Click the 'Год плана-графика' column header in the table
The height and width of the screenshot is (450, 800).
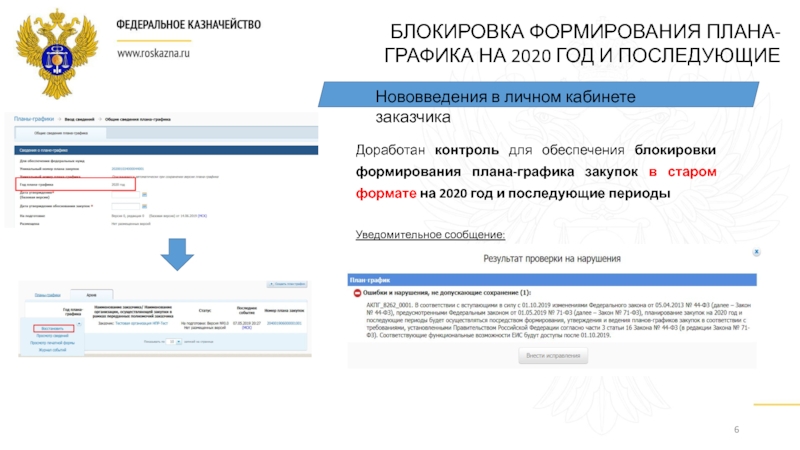coord(73,312)
